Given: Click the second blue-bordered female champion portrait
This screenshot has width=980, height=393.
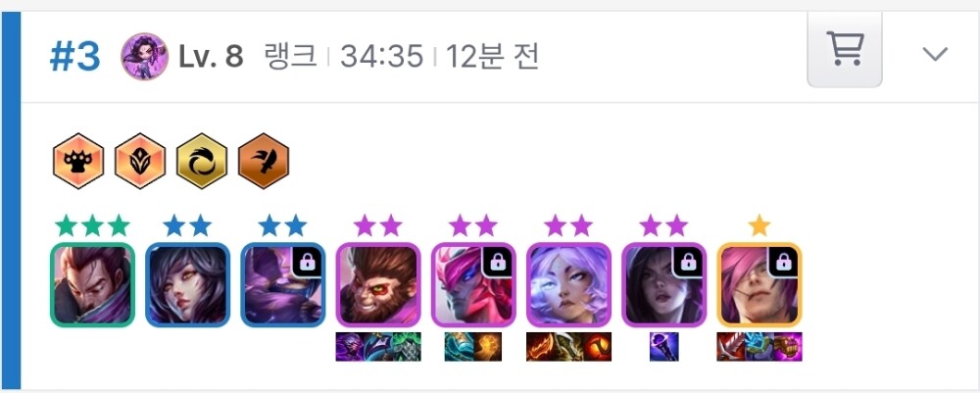Looking at the screenshot, I should [x=187, y=285].
